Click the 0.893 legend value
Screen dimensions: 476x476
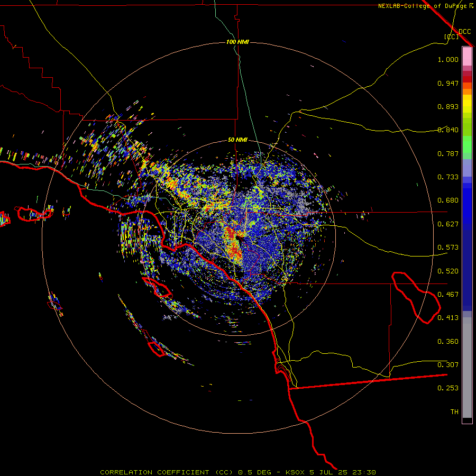(448, 106)
